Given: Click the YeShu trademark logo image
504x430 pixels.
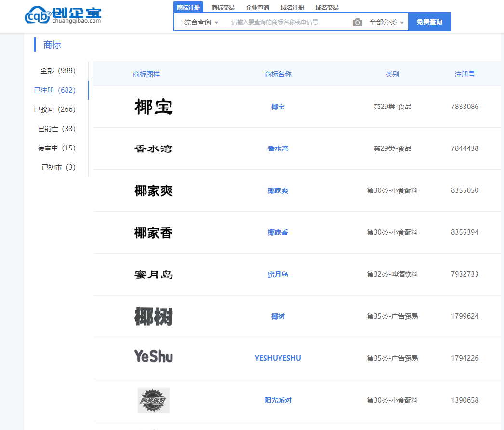Looking at the screenshot, I should point(154,356).
